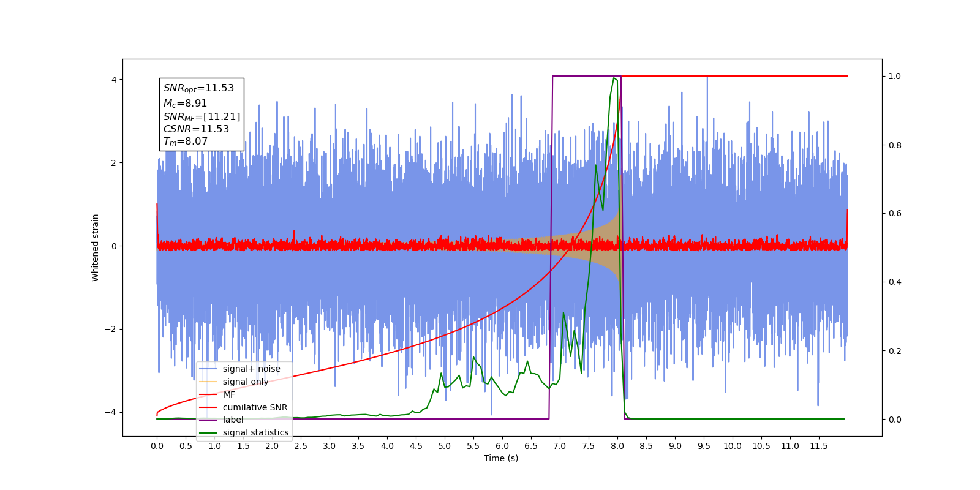Screen dimensions: 980x490
Task: Click the x-axis tick label 11.5
Action: click(819, 446)
